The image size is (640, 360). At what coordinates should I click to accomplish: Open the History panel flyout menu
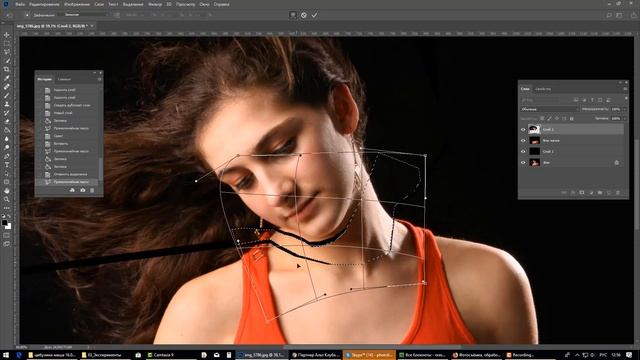click(100, 79)
